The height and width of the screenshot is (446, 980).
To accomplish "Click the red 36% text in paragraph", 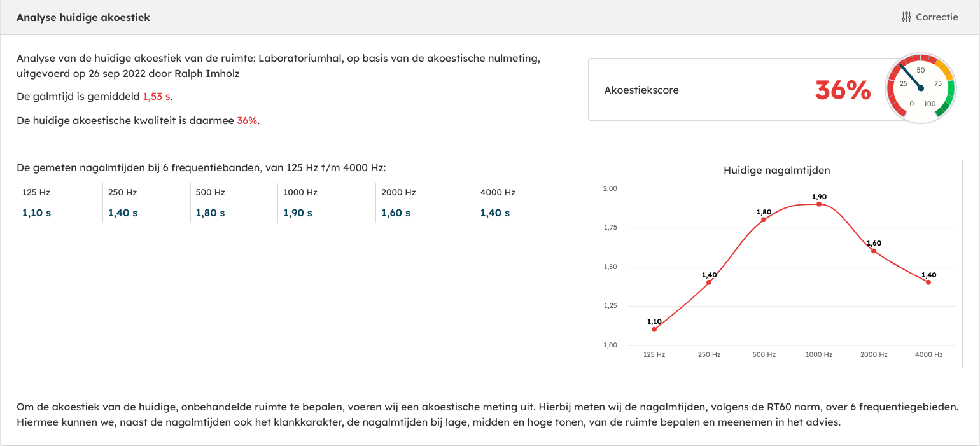I will pos(247,121).
